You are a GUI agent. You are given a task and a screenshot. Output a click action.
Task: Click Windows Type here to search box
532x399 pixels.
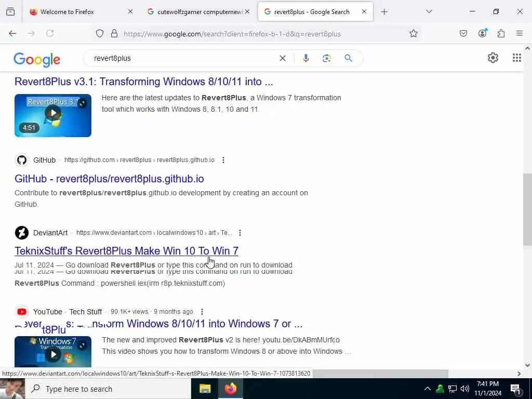coord(108,389)
